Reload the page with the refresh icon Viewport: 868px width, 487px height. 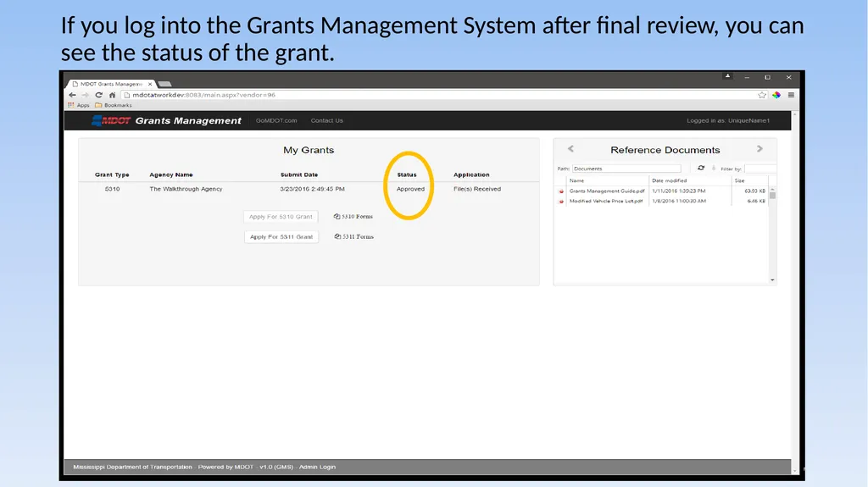[98, 95]
